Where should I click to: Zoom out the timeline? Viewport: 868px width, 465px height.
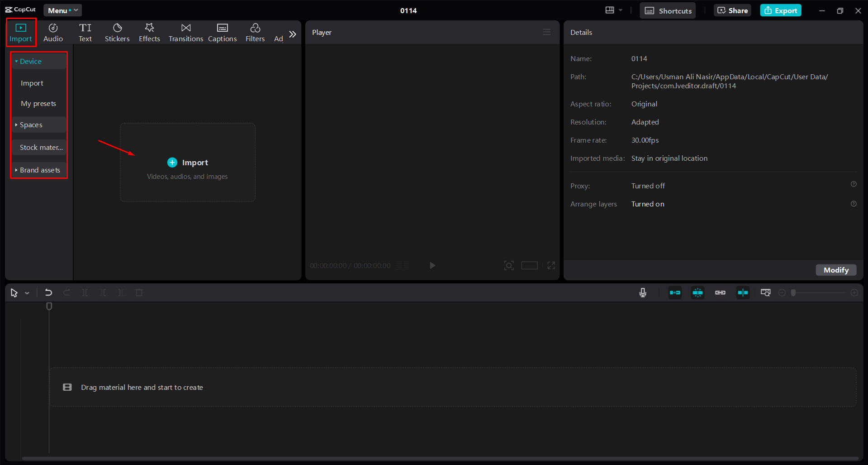[782, 293]
